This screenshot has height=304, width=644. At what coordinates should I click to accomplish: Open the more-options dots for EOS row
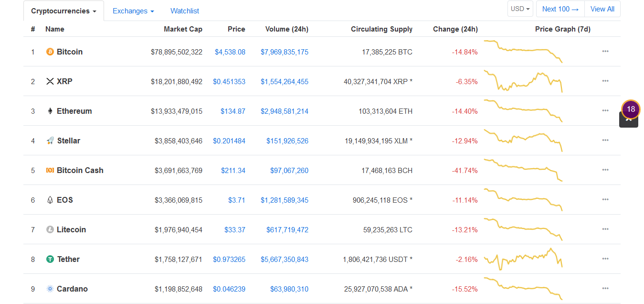tap(605, 199)
